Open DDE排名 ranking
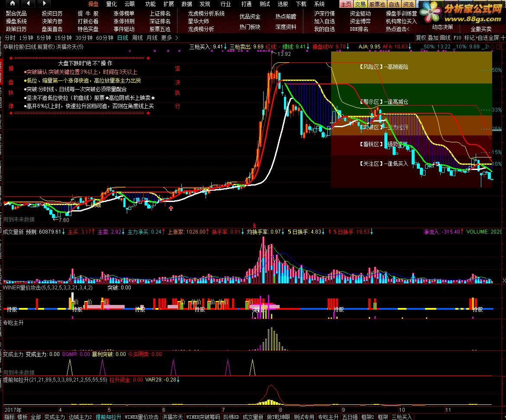Image resolution: width=506 pixels, height=420 pixels. (x=359, y=29)
